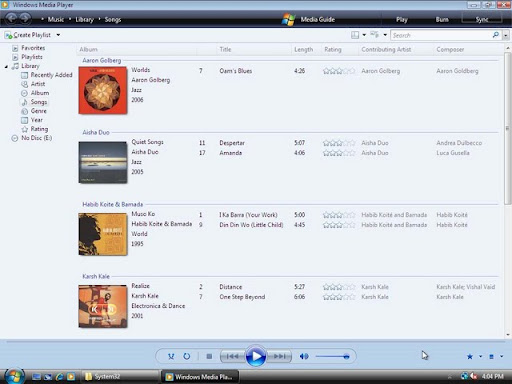Expand the View options dropdown arrow

pyautogui.click(x=385, y=35)
